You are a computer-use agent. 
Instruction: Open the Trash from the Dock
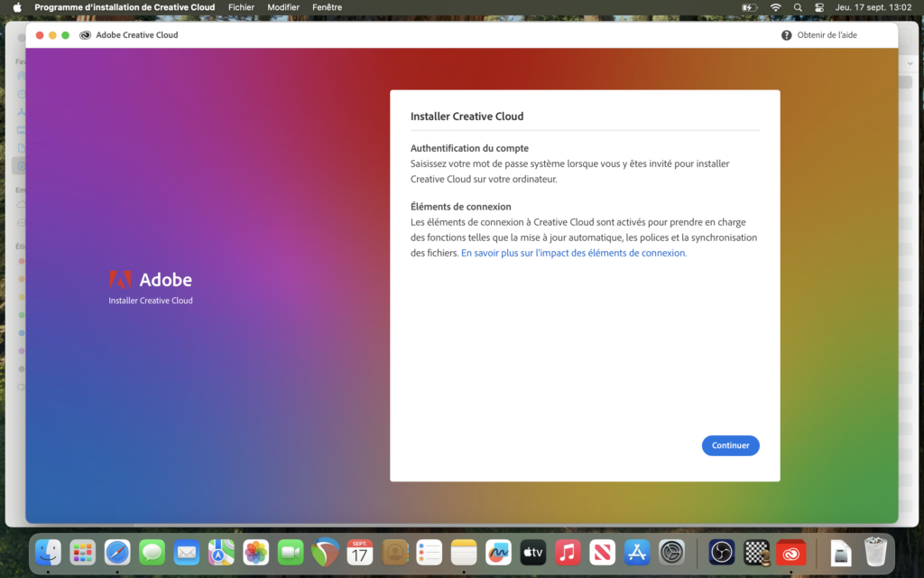(x=875, y=552)
